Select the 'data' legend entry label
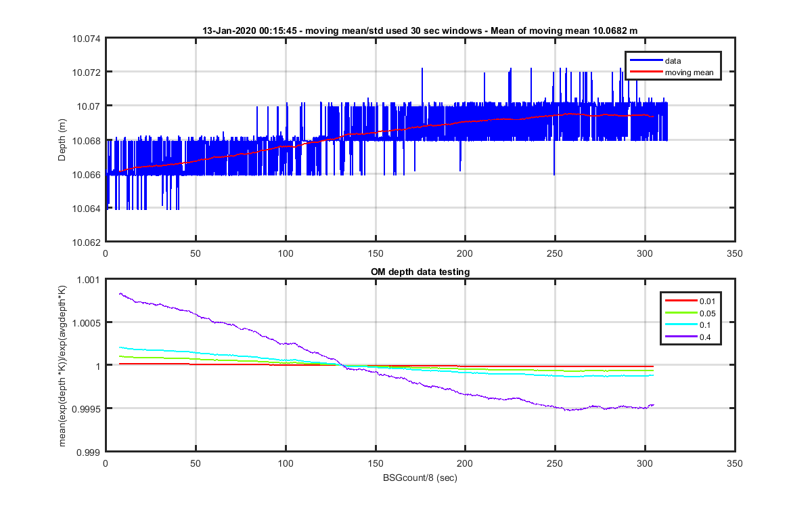Image resolution: width=812 pixels, height=508 pixels. [x=673, y=61]
